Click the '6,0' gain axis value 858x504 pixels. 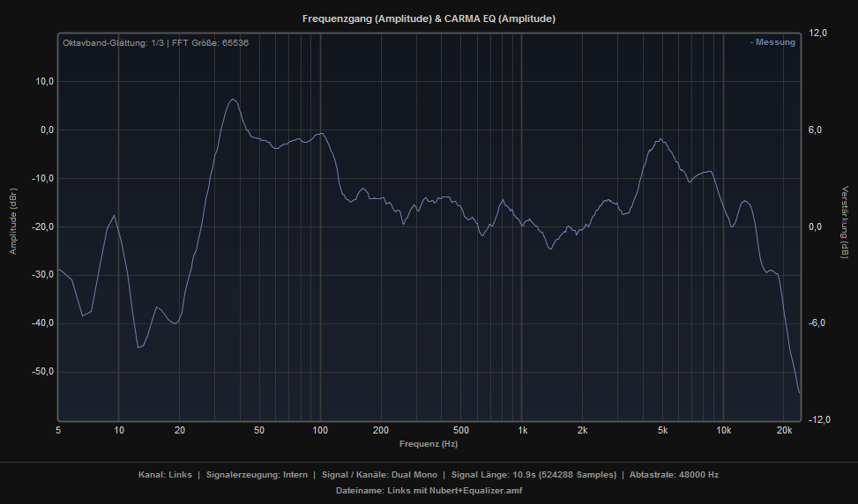[x=816, y=130]
